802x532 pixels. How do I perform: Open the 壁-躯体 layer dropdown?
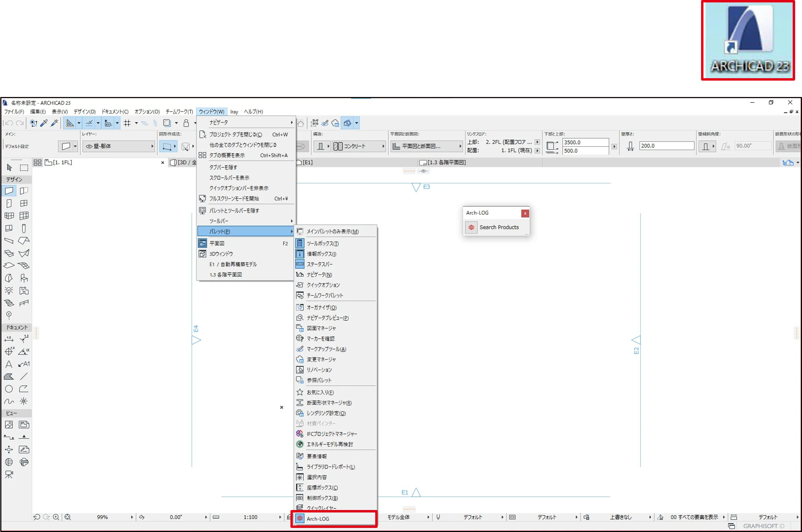point(118,146)
